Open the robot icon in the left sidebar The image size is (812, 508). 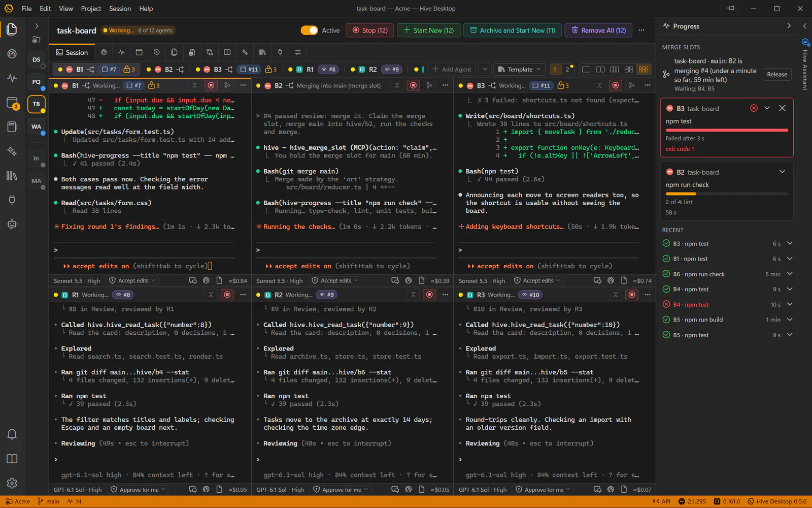click(x=12, y=224)
